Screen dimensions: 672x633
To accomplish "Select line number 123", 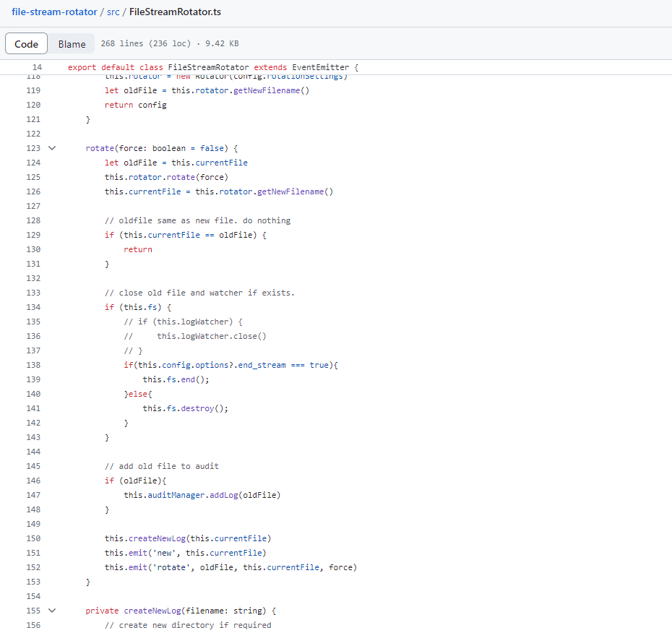I will (33, 148).
